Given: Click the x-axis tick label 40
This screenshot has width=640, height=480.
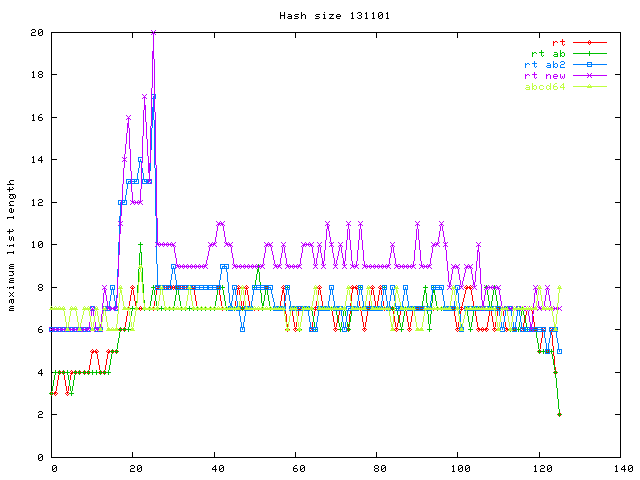Looking at the screenshot, I should [x=218, y=469].
